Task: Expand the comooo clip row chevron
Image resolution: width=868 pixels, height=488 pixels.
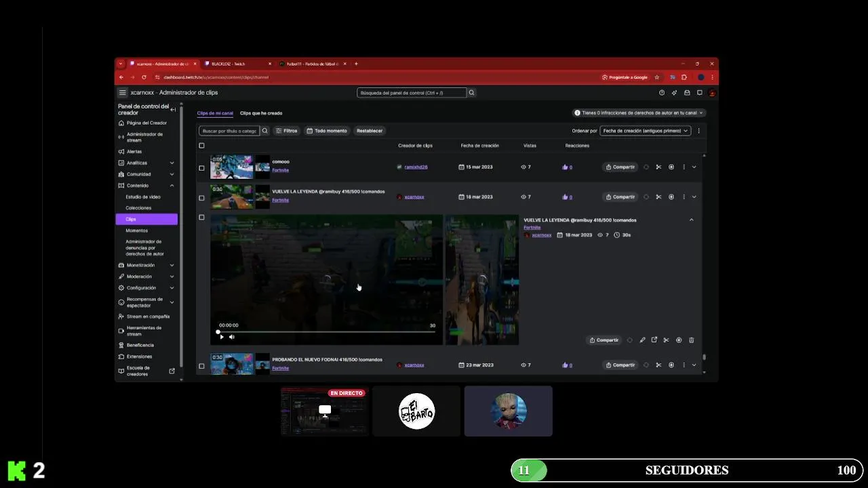Action: click(x=694, y=167)
